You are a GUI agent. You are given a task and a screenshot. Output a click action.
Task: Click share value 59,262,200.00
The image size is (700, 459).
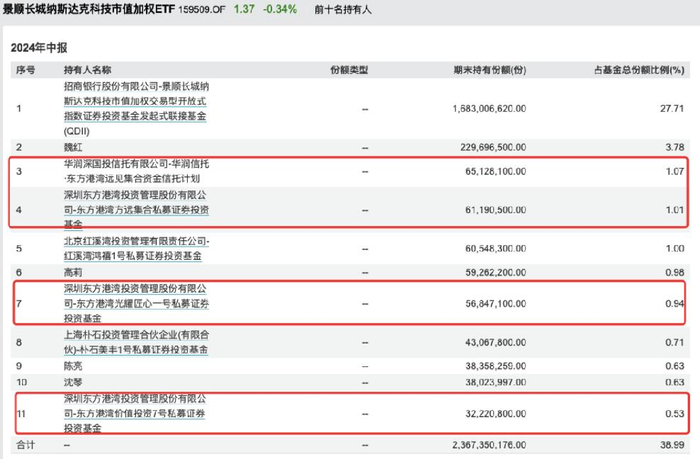496,272
